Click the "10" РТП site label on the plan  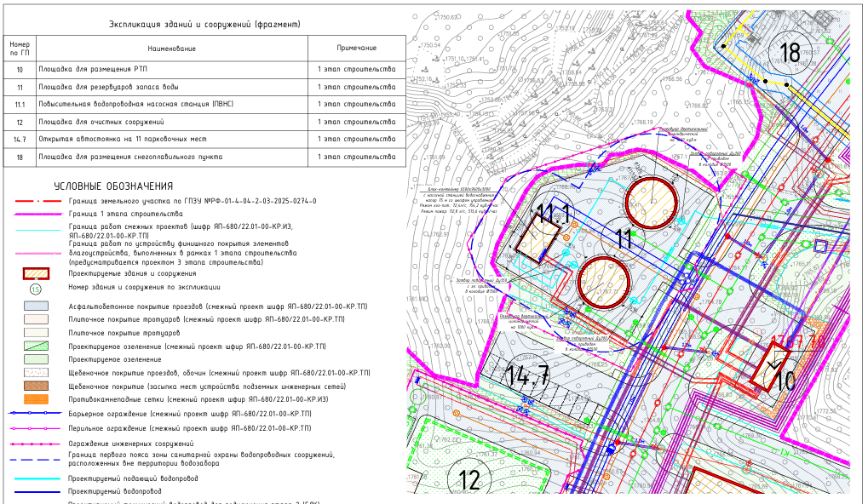(x=784, y=381)
